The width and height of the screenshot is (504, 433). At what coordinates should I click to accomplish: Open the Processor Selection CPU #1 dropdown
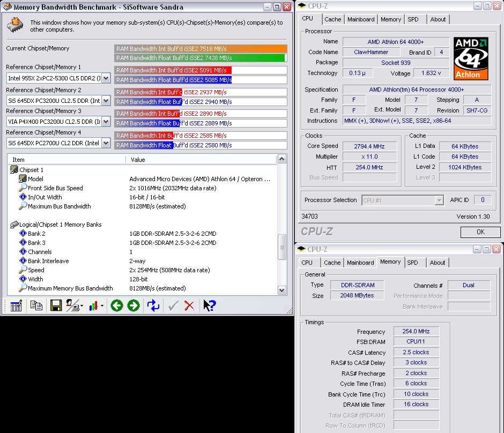click(x=439, y=200)
